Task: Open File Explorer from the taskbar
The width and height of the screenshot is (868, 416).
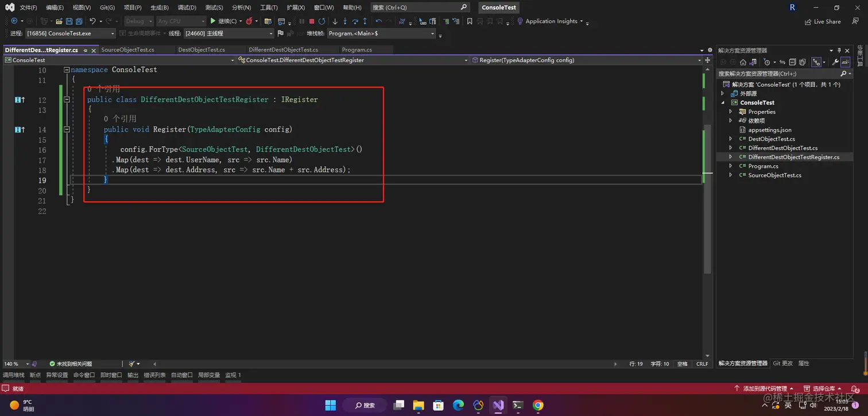Action: (x=418, y=405)
